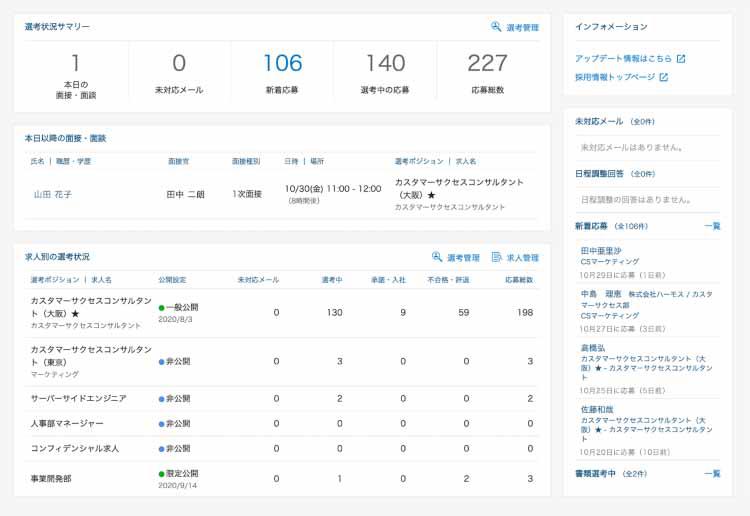The image size is (750, 516).
Task: Click 未対応メール（全0件） section heading
Action: pyautogui.click(x=615, y=121)
